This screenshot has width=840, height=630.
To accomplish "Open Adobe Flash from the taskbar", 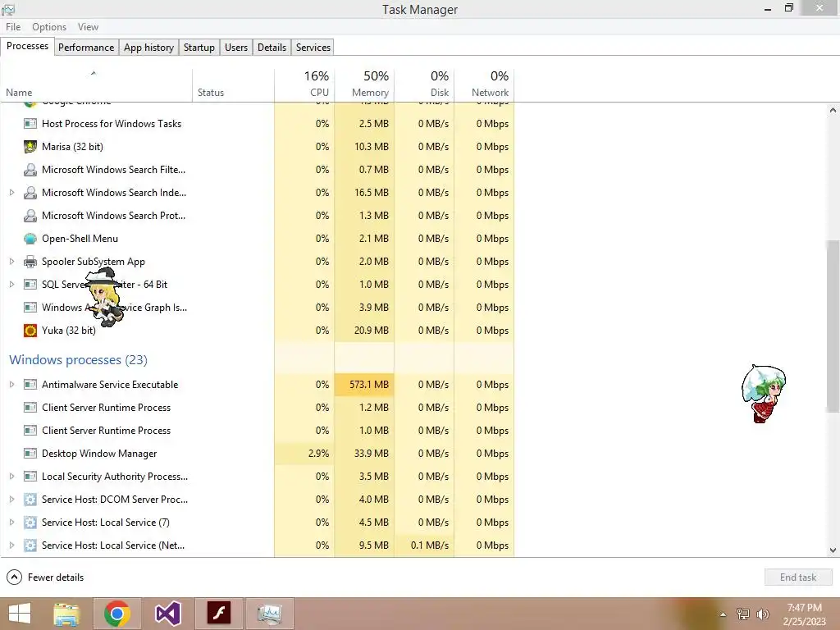I will 218,614.
